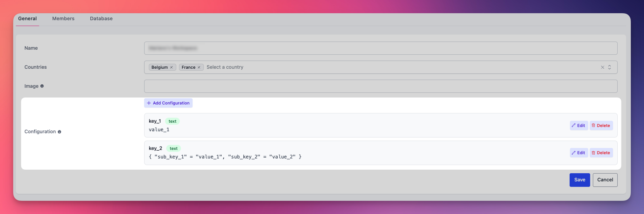Delete the key_2 configuration
Screen dimensions: 644x214
pos(601,153)
